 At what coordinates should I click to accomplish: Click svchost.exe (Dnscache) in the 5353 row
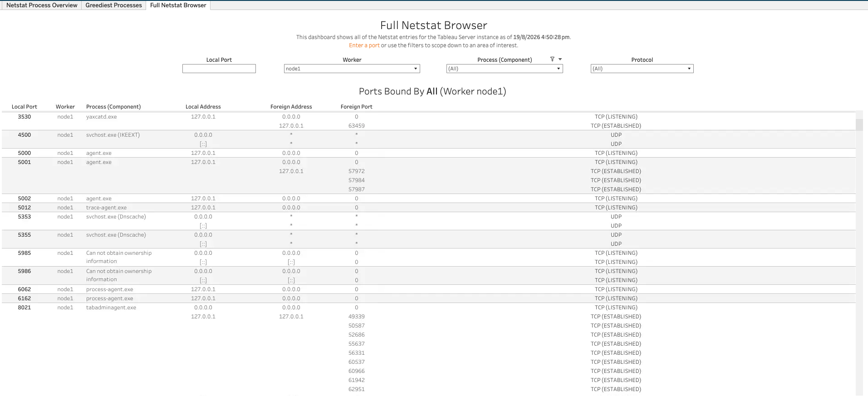coord(116,217)
